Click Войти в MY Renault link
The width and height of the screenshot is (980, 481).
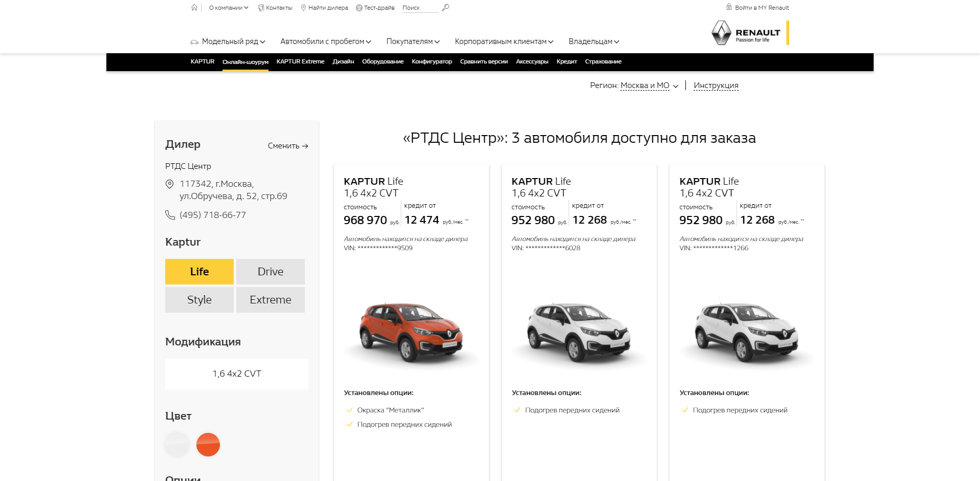coord(762,8)
